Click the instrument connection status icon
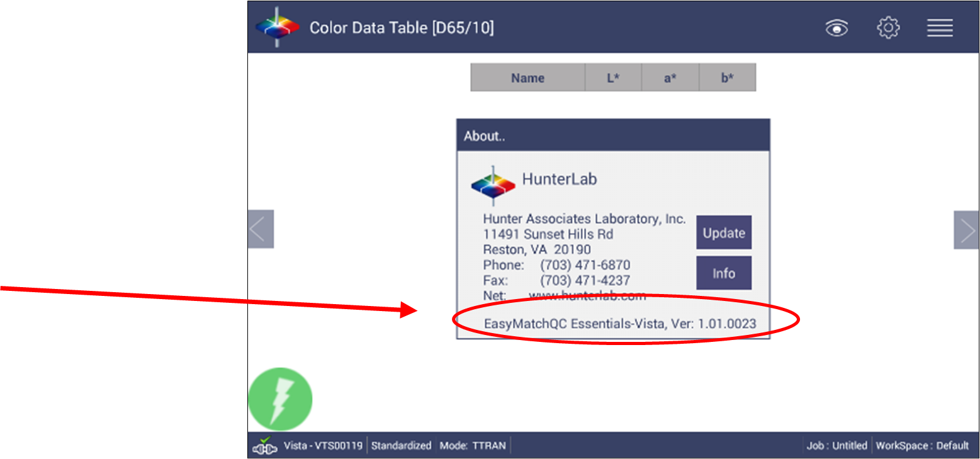Screen dimensions: 980x459 [x=265, y=446]
